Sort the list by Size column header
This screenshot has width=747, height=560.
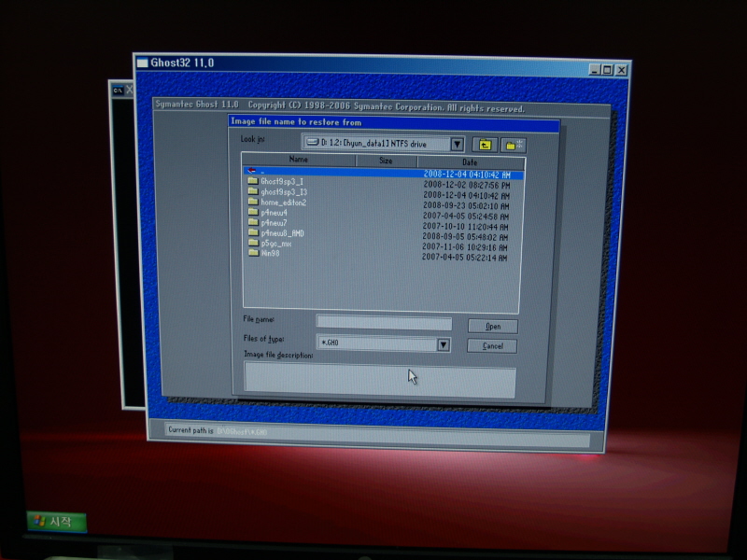point(386,161)
